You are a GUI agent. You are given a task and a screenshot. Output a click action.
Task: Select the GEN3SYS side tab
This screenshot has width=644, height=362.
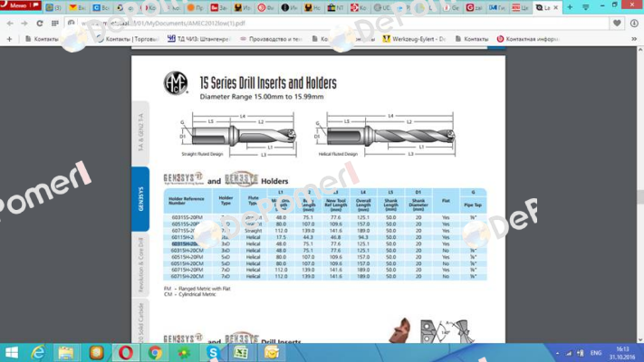[x=140, y=199]
